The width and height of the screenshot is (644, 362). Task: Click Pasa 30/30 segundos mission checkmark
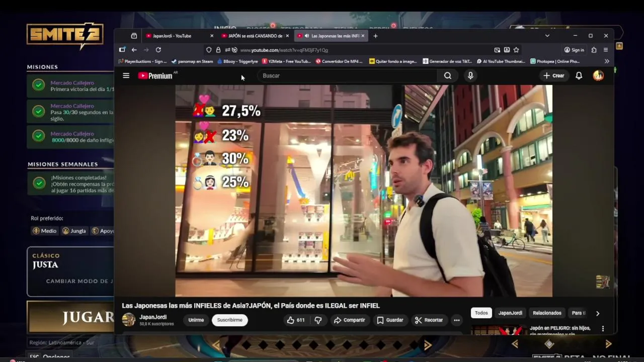click(x=39, y=111)
